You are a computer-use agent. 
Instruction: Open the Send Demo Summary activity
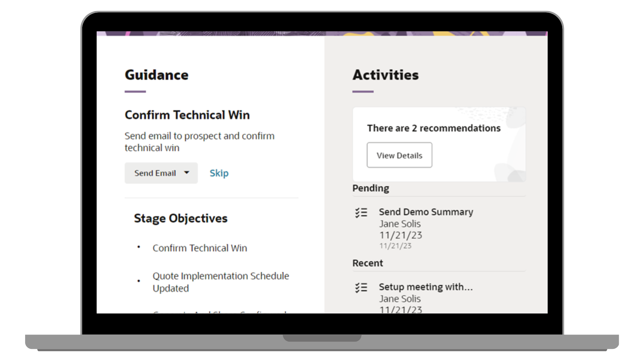coord(426,212)
